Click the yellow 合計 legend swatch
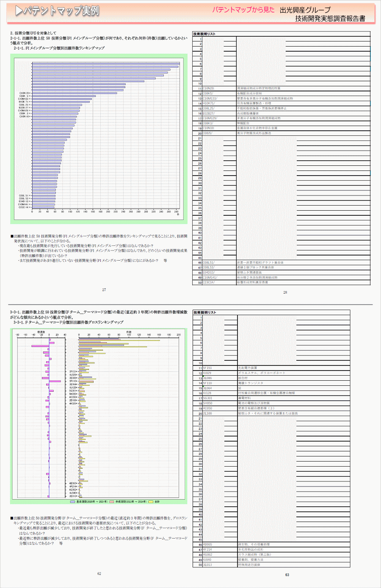This screenshot has height=588, width=381. (150, 502)
